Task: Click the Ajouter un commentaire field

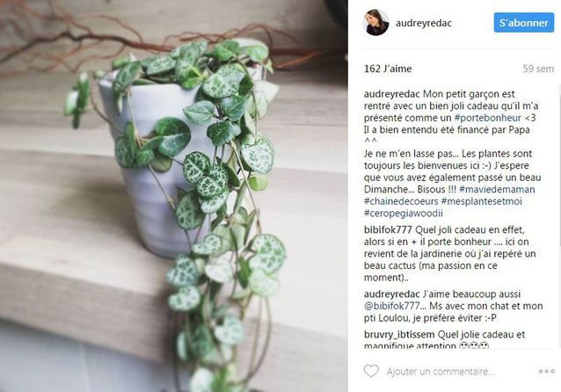Action: point(440,372)
